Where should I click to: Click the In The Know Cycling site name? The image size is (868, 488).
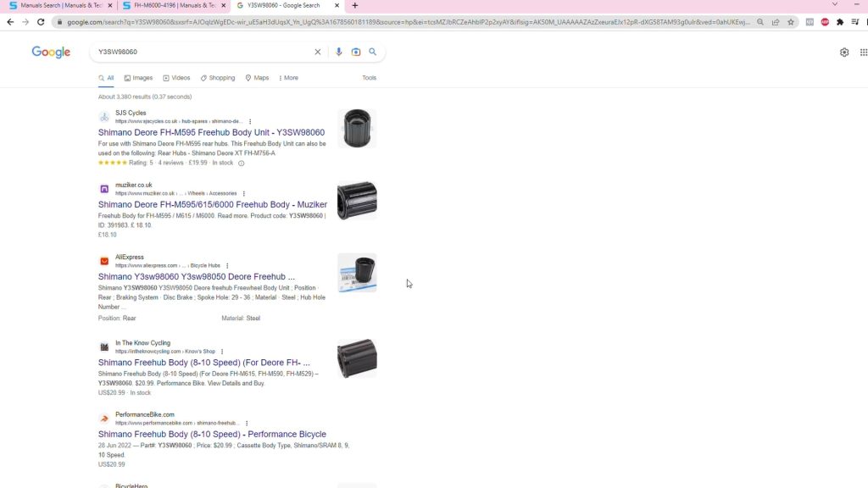[x=142, y=343]
